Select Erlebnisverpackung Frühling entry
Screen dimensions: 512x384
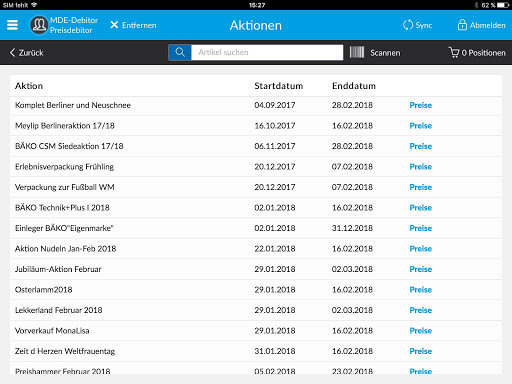pyautogui.click(x=64, y=167)
